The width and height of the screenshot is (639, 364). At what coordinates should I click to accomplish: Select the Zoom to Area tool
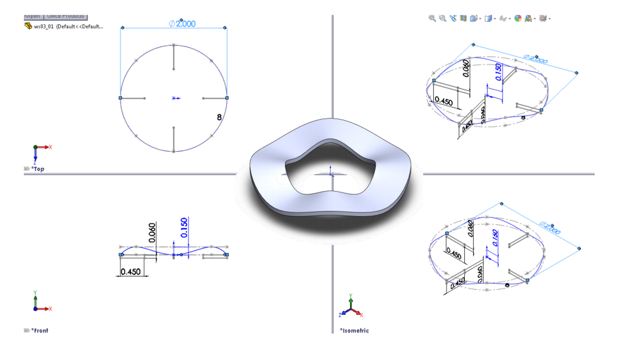tap(442, 19)
